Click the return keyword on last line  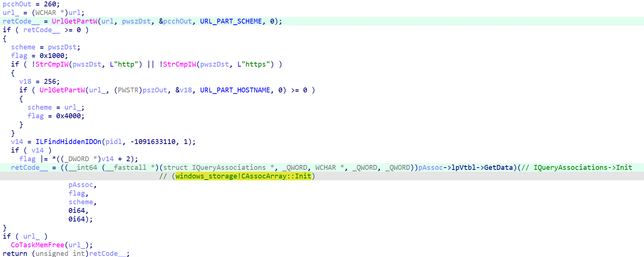point(15,254)
